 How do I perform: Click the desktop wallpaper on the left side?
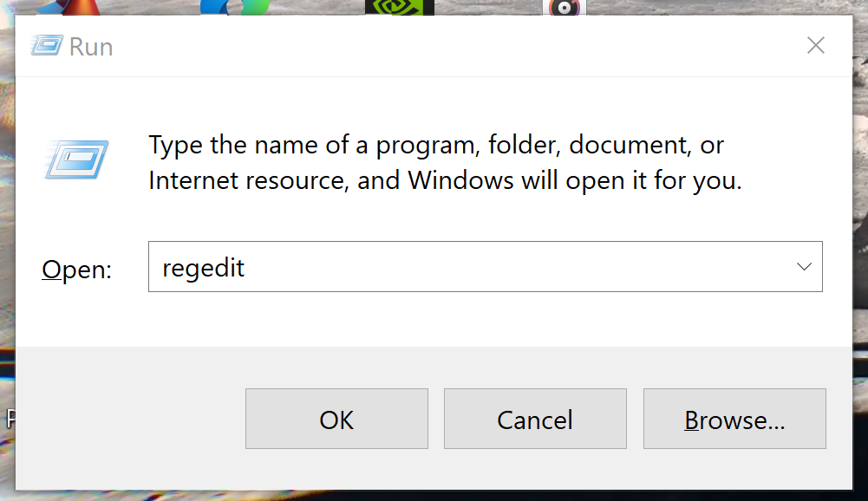pyautogui.click(x=9, y=217)
